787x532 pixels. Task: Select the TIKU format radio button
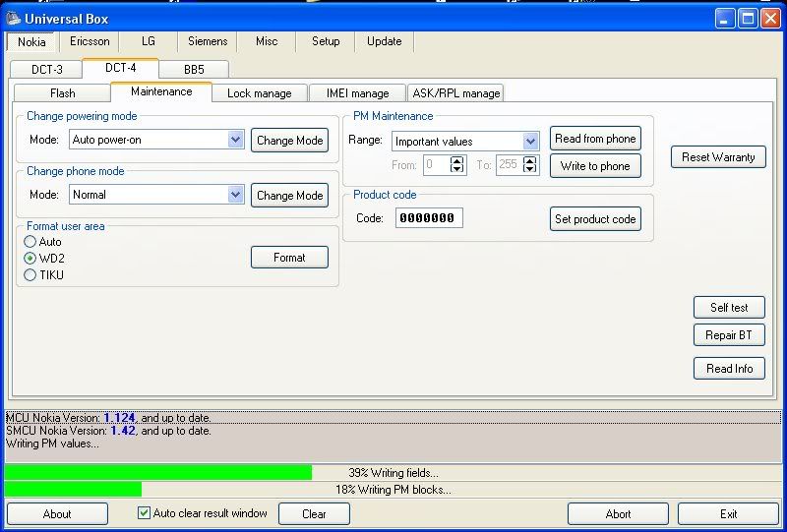coord(30,275)
